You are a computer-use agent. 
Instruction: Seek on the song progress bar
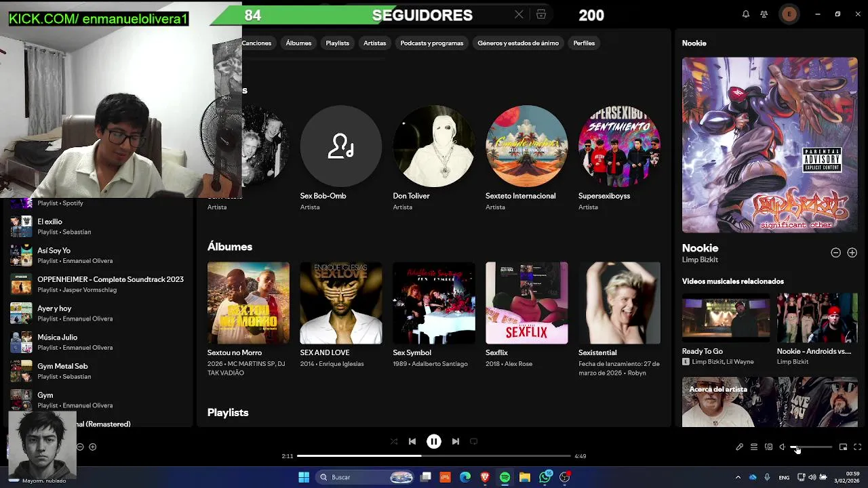[x=434, y=456]
